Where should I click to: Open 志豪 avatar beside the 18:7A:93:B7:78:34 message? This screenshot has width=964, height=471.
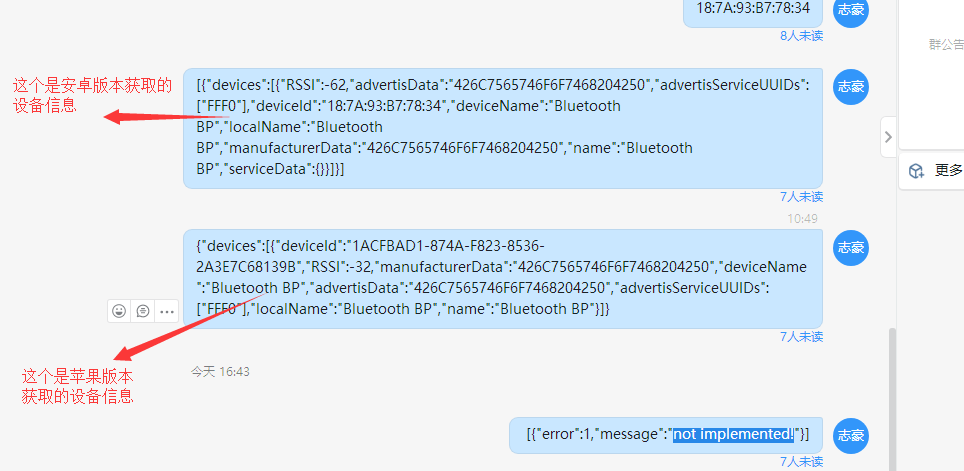[851, 10]
